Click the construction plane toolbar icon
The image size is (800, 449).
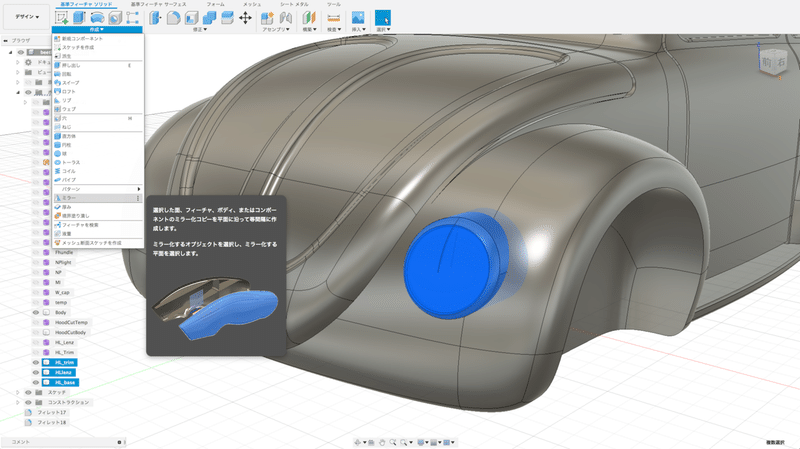pyautogui.click(x=309, y=18)
